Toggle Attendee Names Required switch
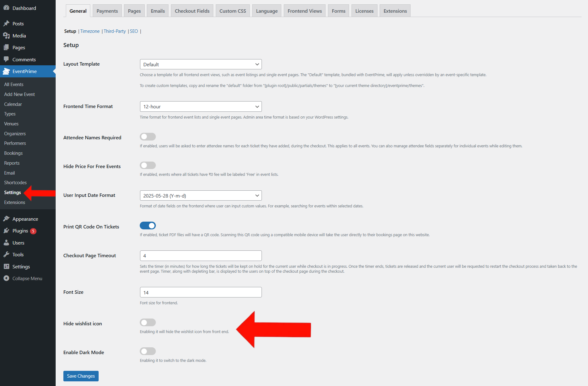Viewport: 588px width, 386px height. tap(148, 137)
